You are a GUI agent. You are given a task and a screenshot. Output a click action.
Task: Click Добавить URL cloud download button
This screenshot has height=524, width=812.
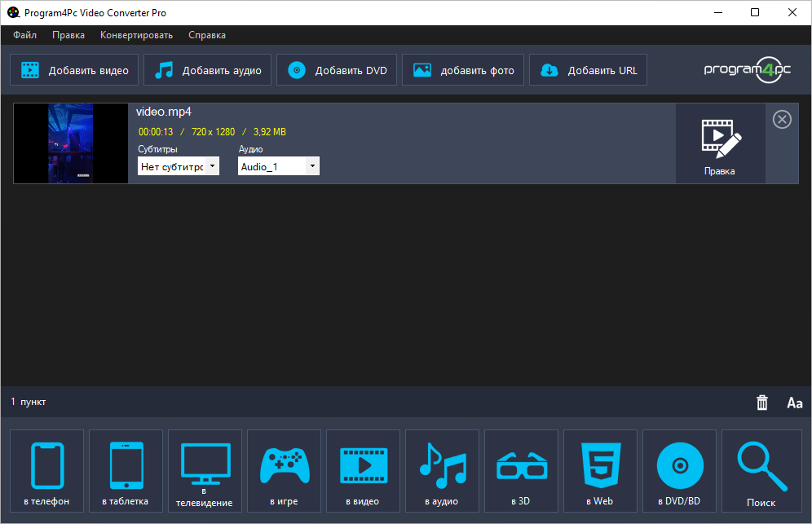tap(588, 70)
